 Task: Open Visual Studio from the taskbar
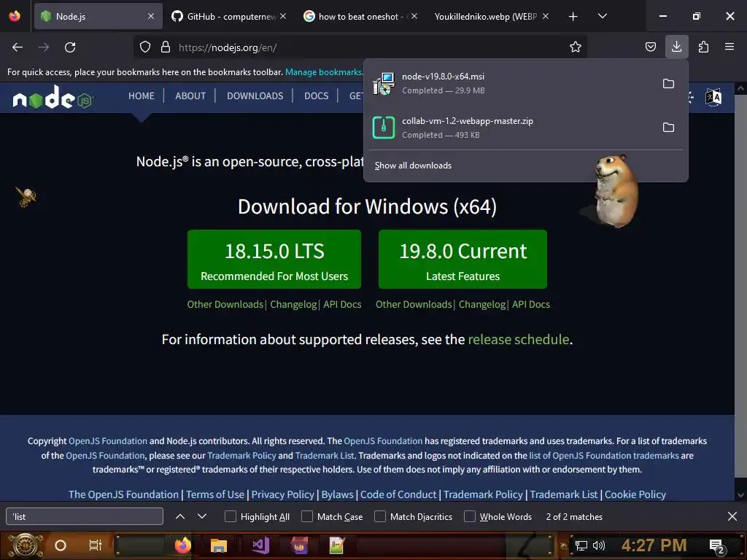click(x=260, y=545)
